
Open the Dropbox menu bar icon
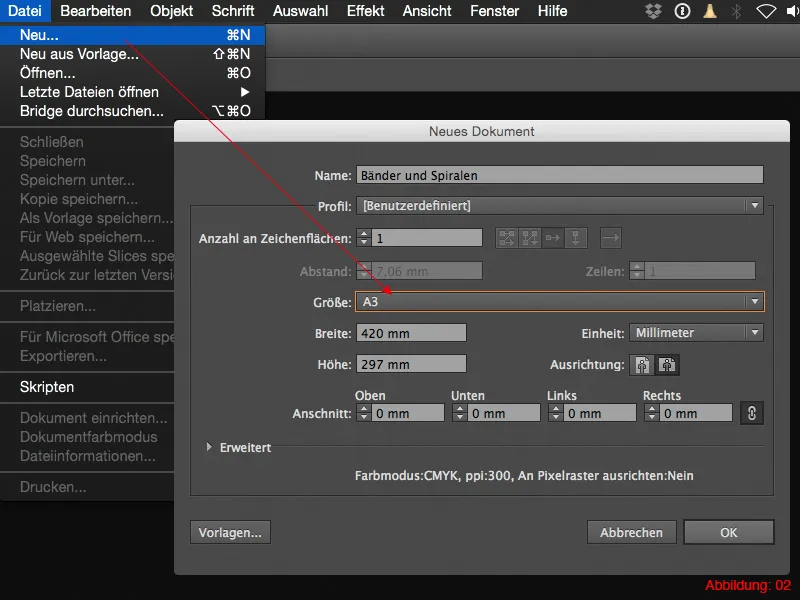[654, 11]
